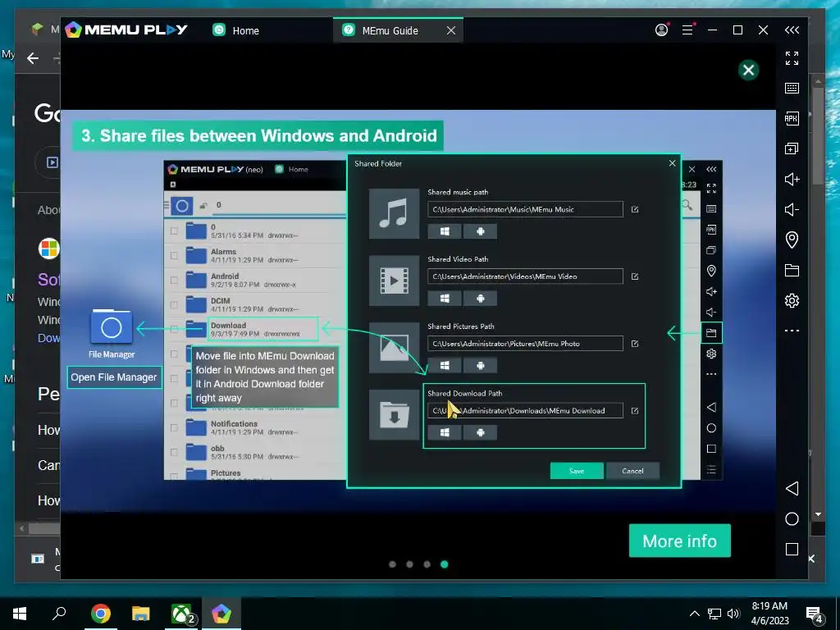Click the More info button
This screenshot has width=840, height=630.
(679, 541)
